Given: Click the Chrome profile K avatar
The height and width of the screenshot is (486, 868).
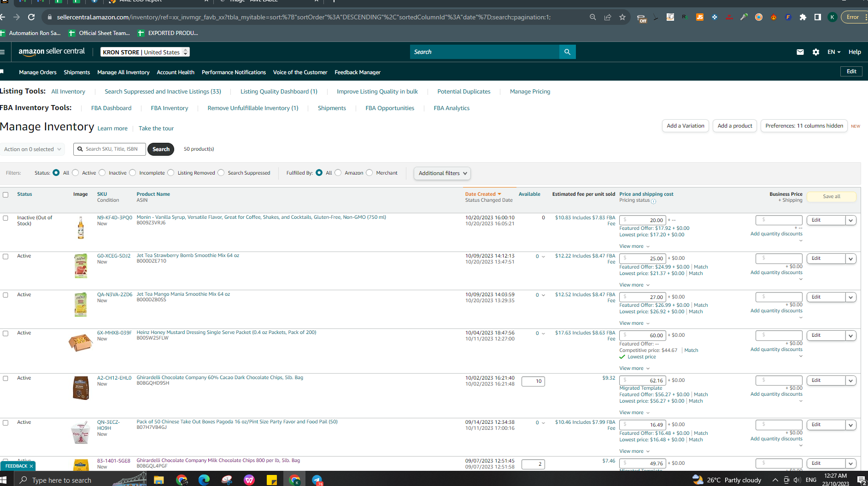Looking at the screenshot, I should 832,17.
